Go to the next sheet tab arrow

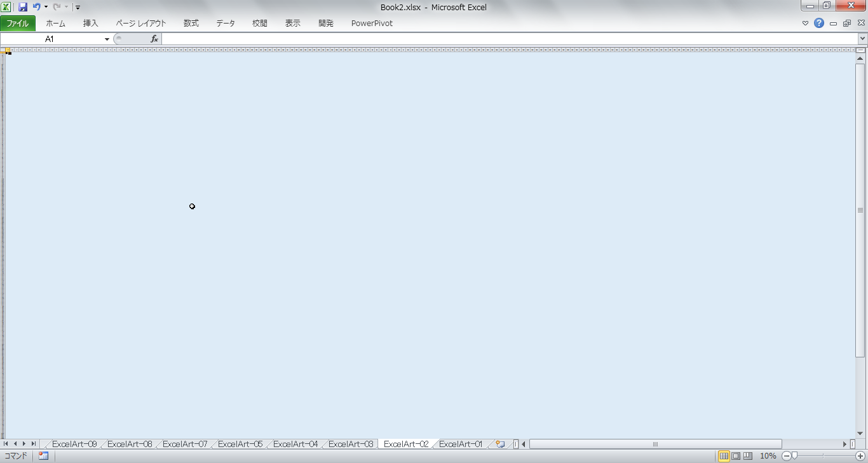(x=24, y=444)
